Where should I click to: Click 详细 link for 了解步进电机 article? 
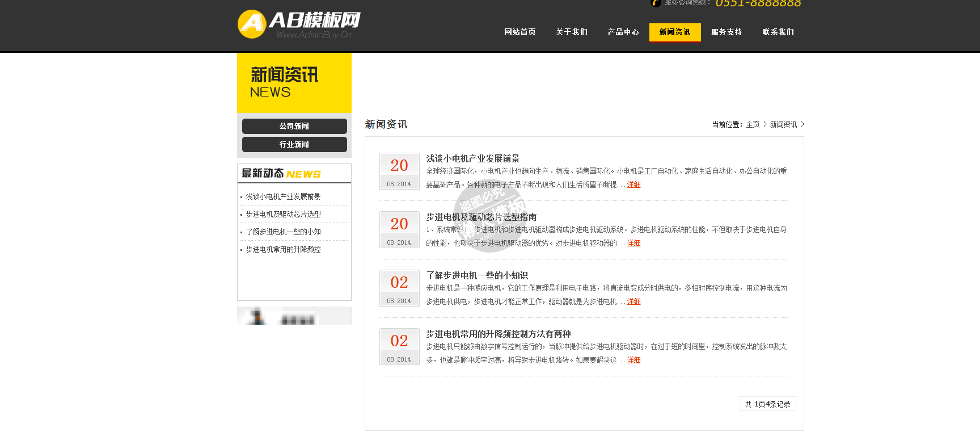click(633, 301)
